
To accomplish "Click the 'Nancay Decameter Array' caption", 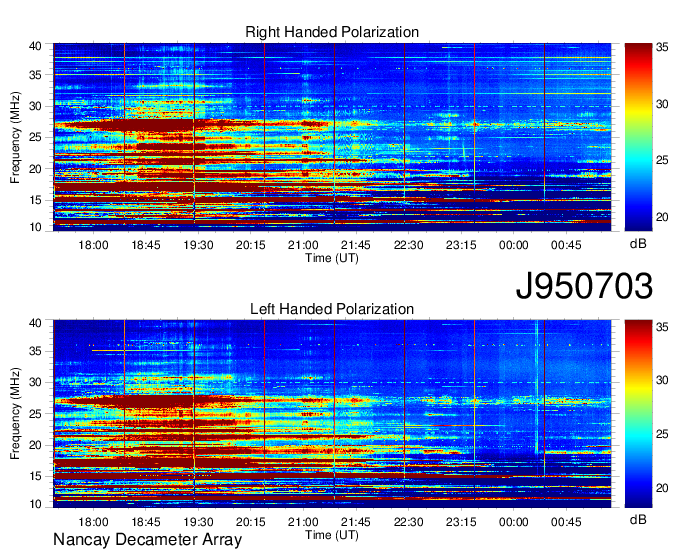I will 147,539.
